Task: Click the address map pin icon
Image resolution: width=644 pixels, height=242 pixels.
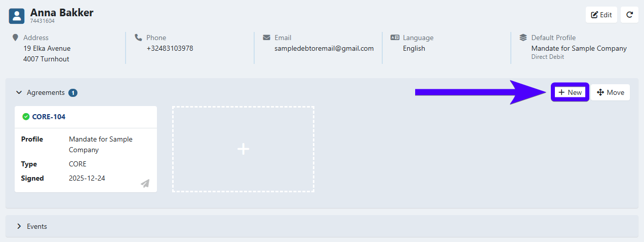Action: (15, 38)
